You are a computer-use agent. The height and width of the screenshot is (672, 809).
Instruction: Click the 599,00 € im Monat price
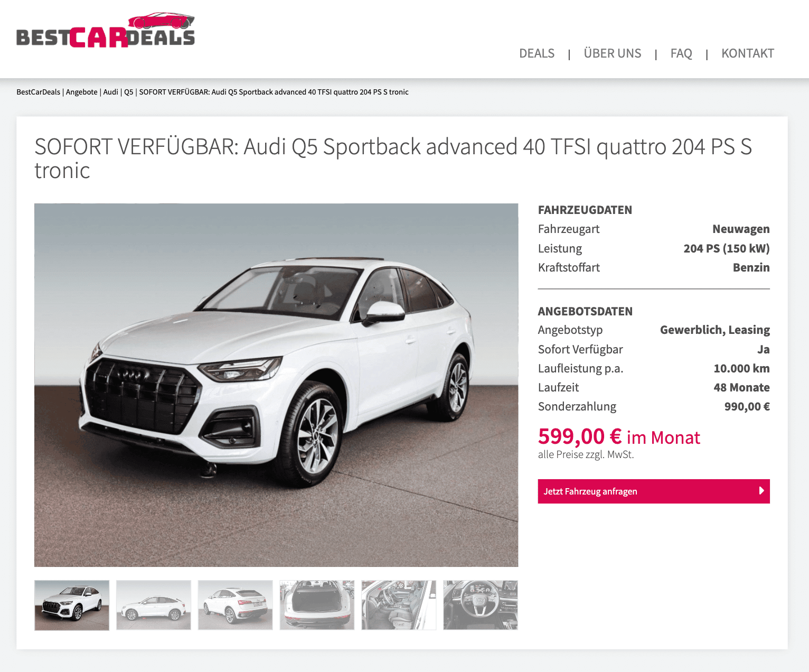(x=619, y=437)
